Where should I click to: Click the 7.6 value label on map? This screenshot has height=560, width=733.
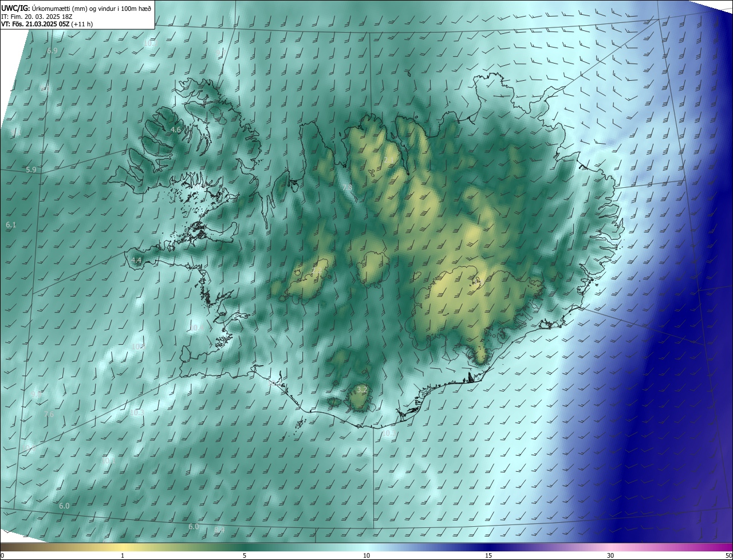[49, 414]
